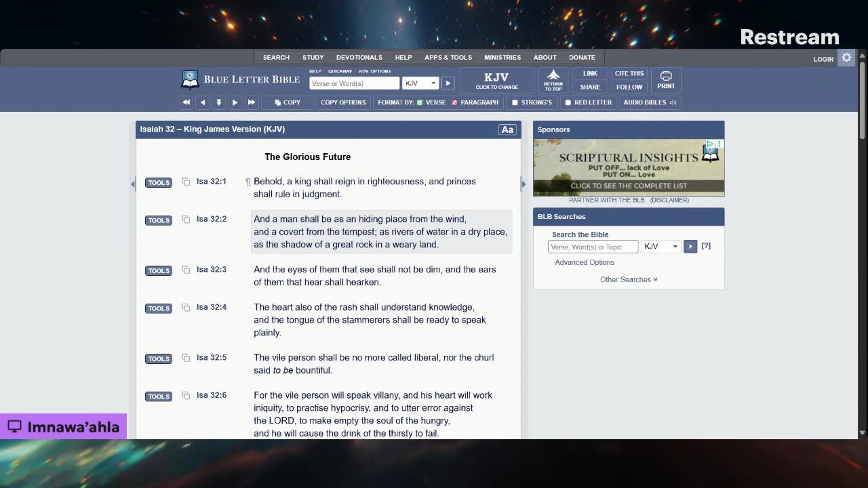This screenshot has height=488, width=868.
Task: Open the KJV version dropdown in top search
Action: 420,83
